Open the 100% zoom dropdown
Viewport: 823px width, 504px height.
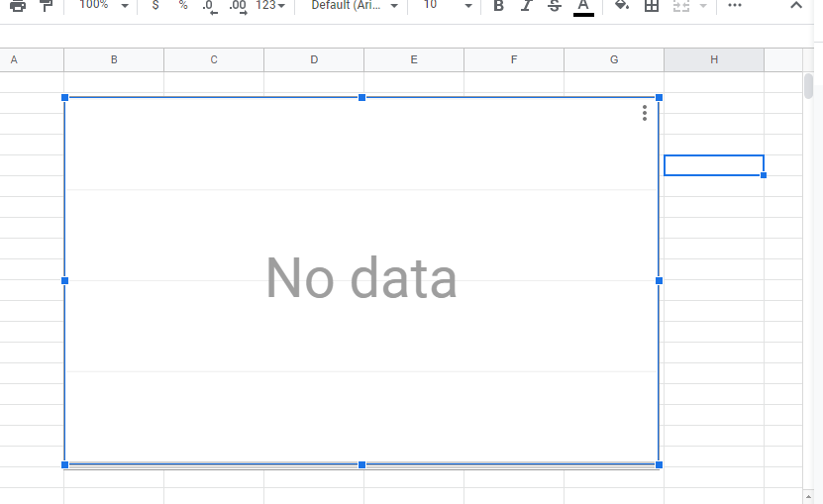point(103,5)
